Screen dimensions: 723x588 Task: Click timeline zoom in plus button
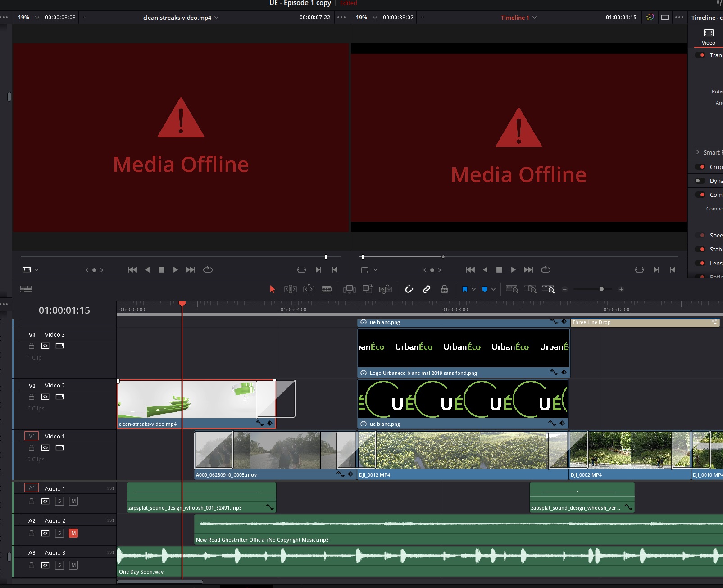621,289
